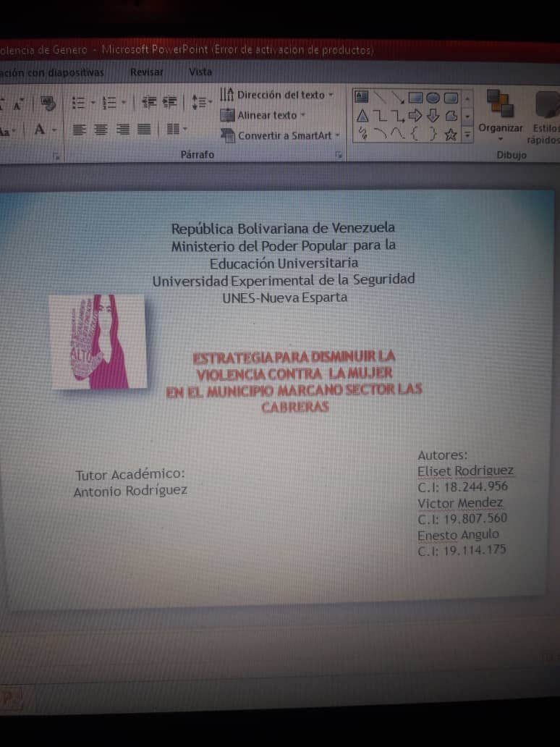560x747 pixels.
Task: Select the straight line shape
Action: click(x=380, y=98)
